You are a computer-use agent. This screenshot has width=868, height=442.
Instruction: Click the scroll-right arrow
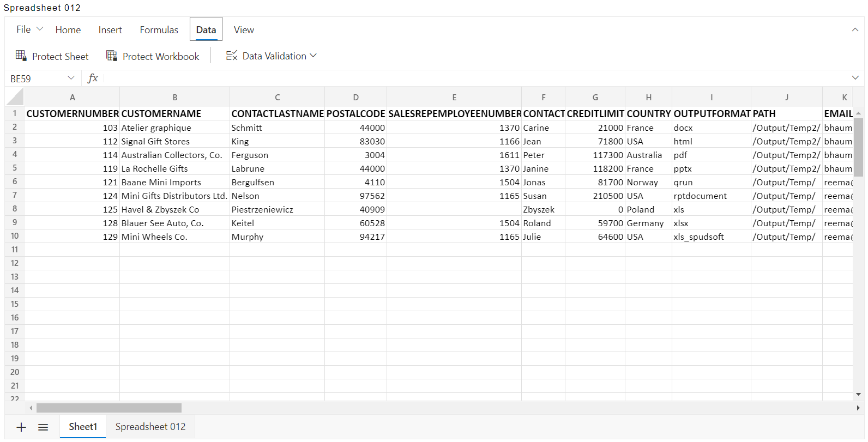858,408
